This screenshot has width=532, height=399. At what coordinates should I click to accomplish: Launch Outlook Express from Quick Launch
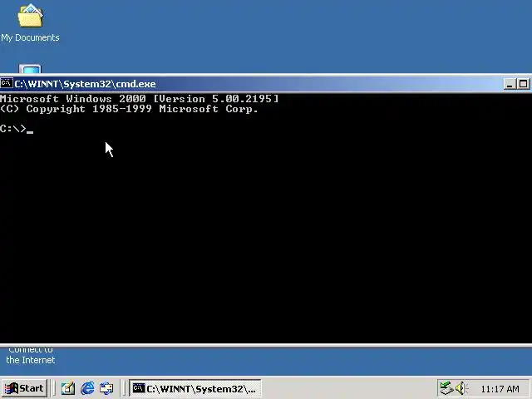pos(106,388)
